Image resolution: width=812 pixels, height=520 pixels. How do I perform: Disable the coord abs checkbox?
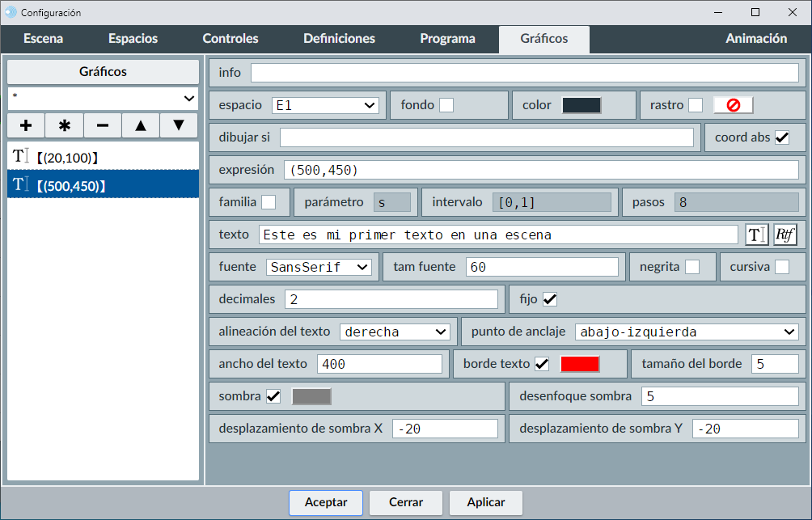tap(782, 137)
